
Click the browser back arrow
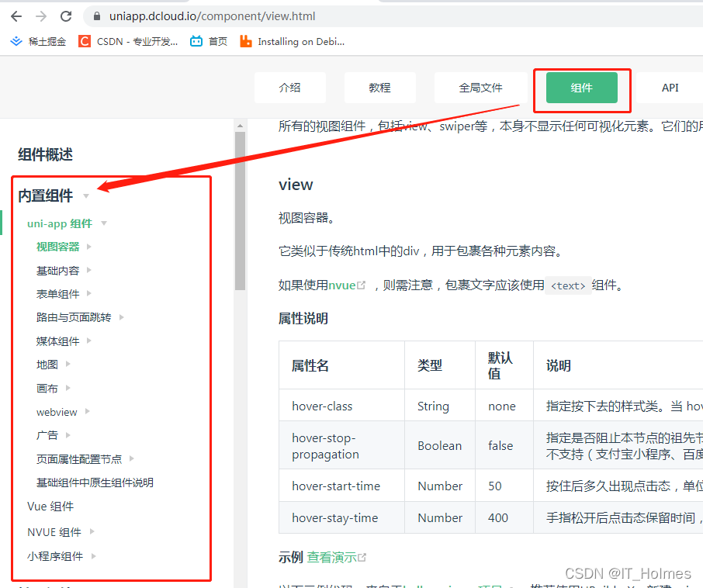pos(16,16)
